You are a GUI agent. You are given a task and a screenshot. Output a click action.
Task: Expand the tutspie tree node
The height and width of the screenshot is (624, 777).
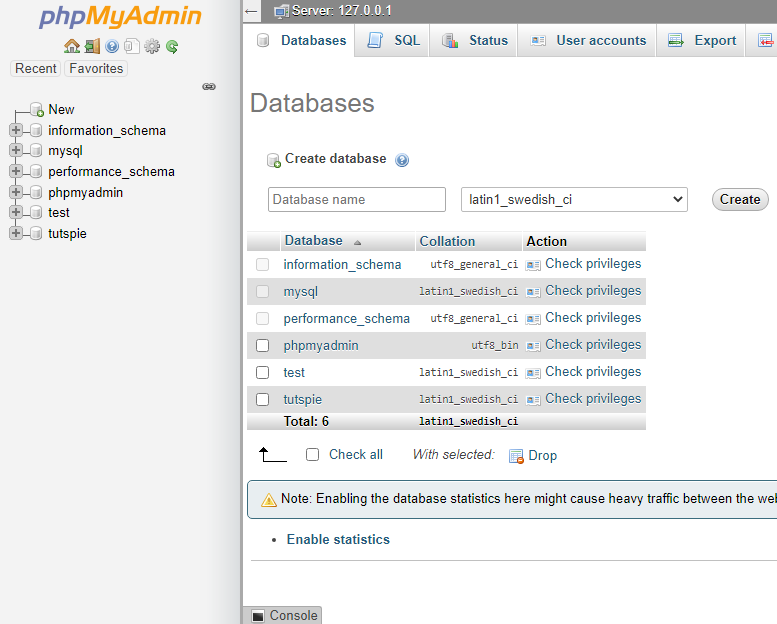[16, 233]
